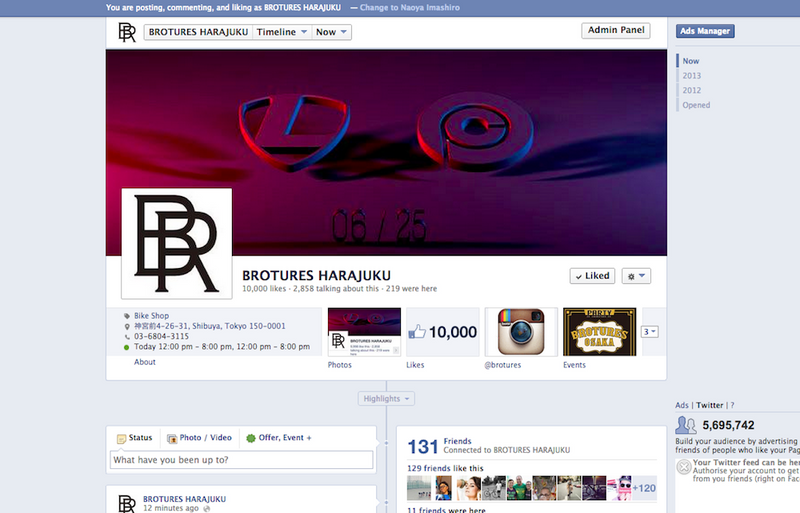This screenshot has height=513, width=800.
Task: Click the BR logo icon in page header
Action: (x=127, y=32)
